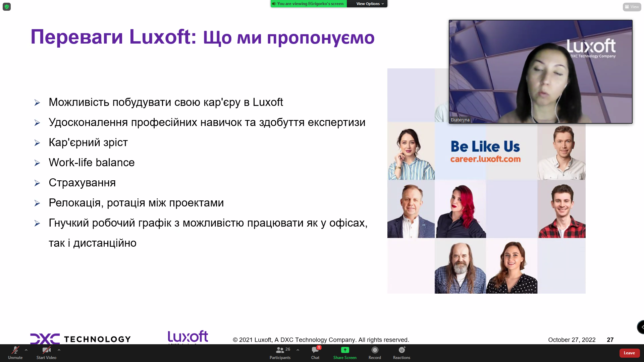Leave the meeting

(x=629, y=353)
